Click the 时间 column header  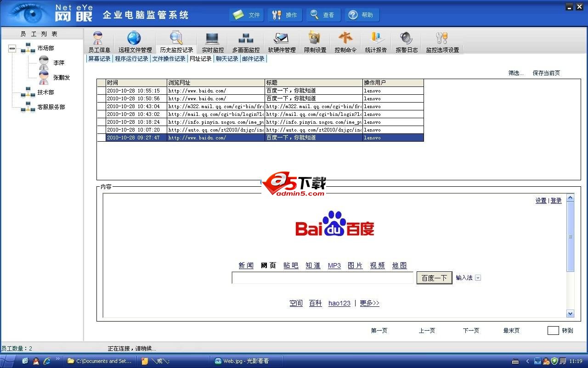click(136, 83)
